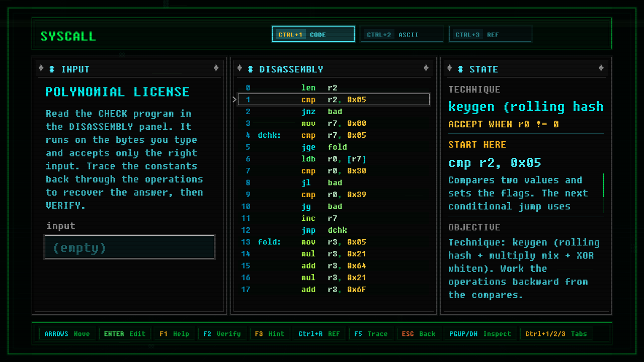Select line 13 'fold: mov r3, 0x05'
The height and width of the screenshot is (362, 644).
[x=334, y=242]
